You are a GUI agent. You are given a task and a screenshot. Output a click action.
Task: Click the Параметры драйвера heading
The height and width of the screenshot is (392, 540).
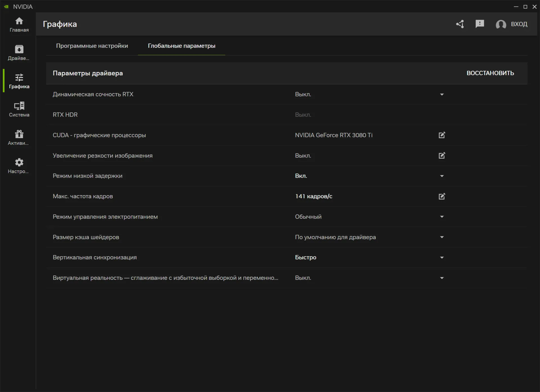88,73
